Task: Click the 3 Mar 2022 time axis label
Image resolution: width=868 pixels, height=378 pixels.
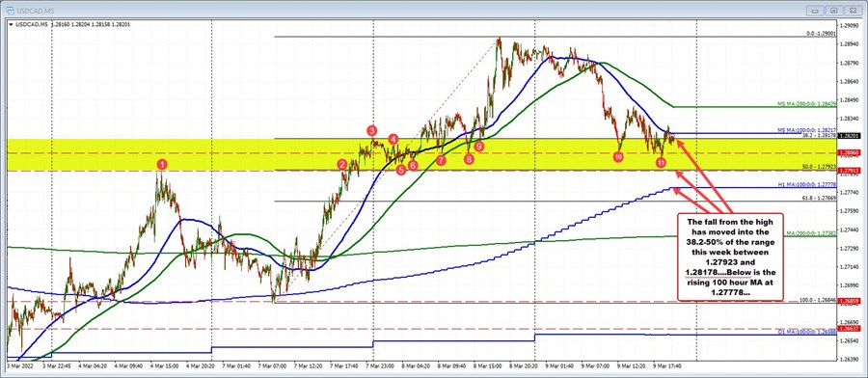Action: pos(19,366)
